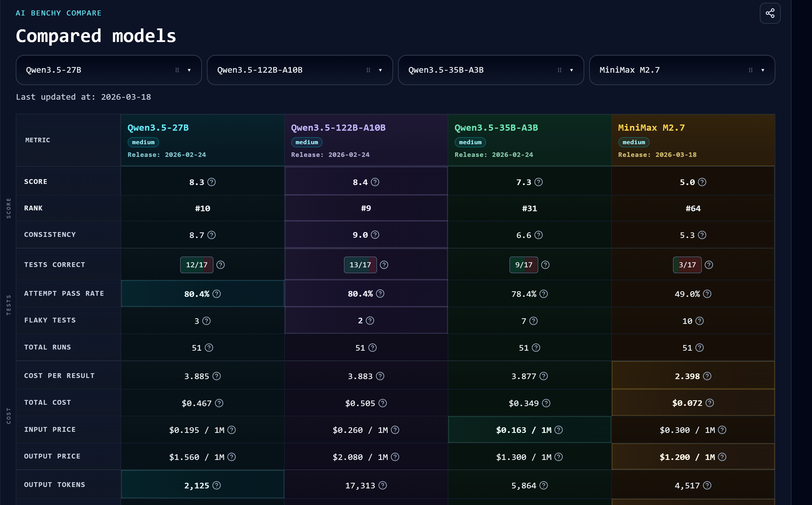Click help icon next to Qwen3.5-27B score 8.3

[x=211, y=182]
